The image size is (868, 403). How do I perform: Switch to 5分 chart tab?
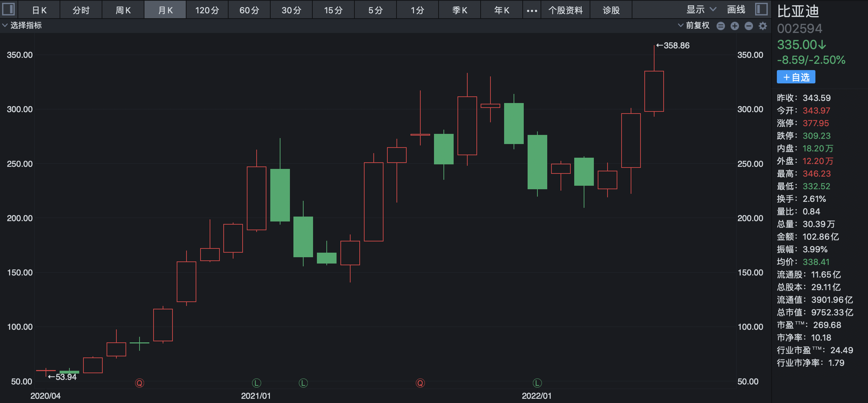[375, 10]
